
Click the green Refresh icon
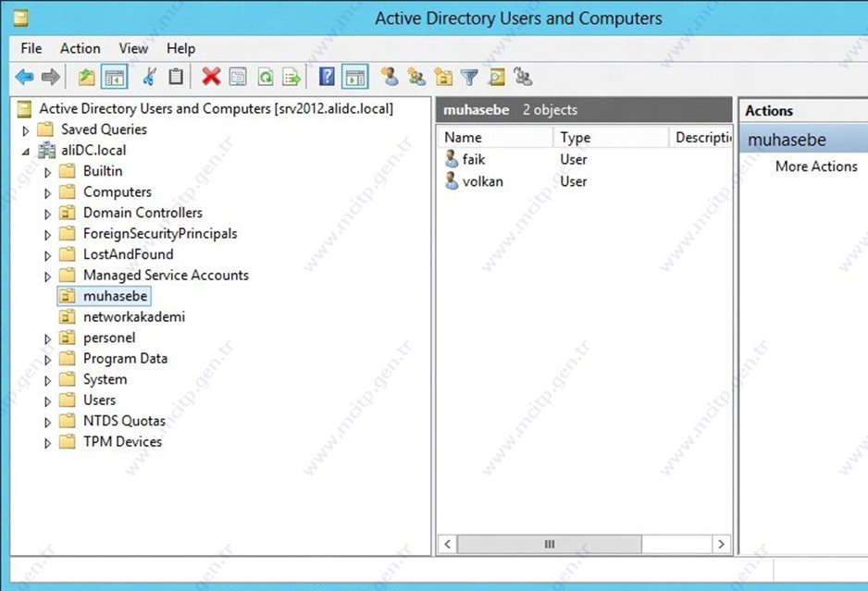[266, 77]
